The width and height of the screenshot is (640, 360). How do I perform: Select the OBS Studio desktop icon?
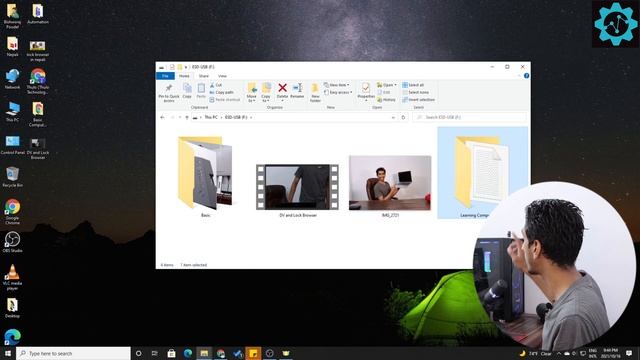click(x=13, y=242)
